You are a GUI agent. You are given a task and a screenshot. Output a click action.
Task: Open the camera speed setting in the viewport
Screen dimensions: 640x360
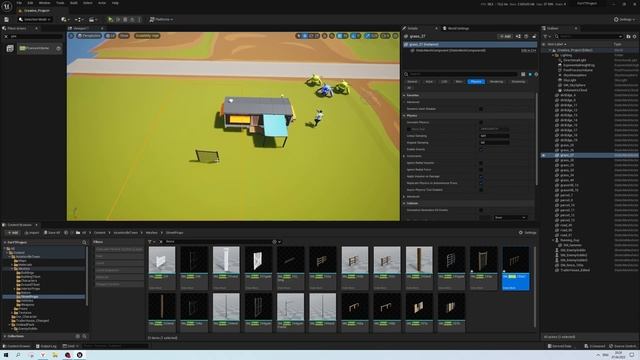[385, 36]
